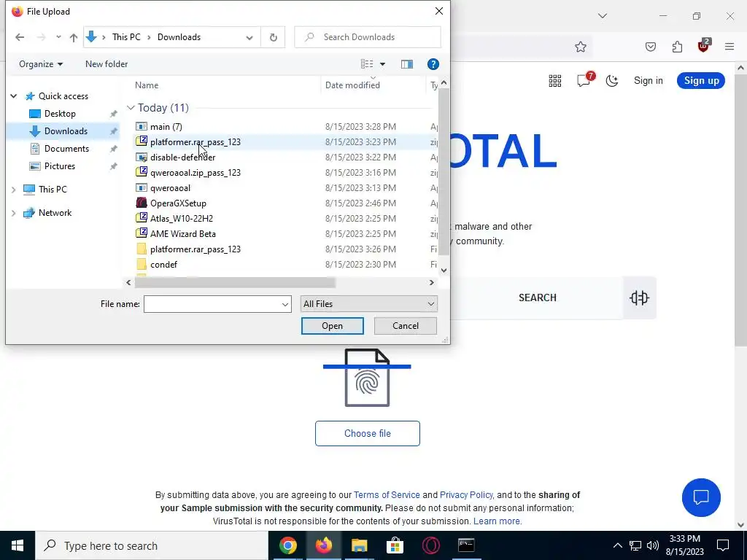Open the All Files type dropdown

point(368,304)
